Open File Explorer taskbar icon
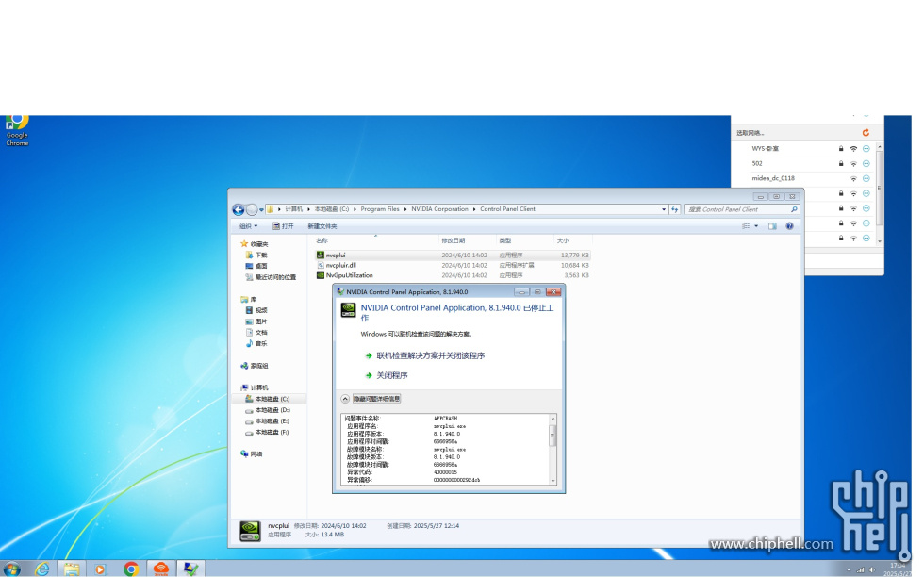Screen dimensions: 924x577 coord(72,569)
